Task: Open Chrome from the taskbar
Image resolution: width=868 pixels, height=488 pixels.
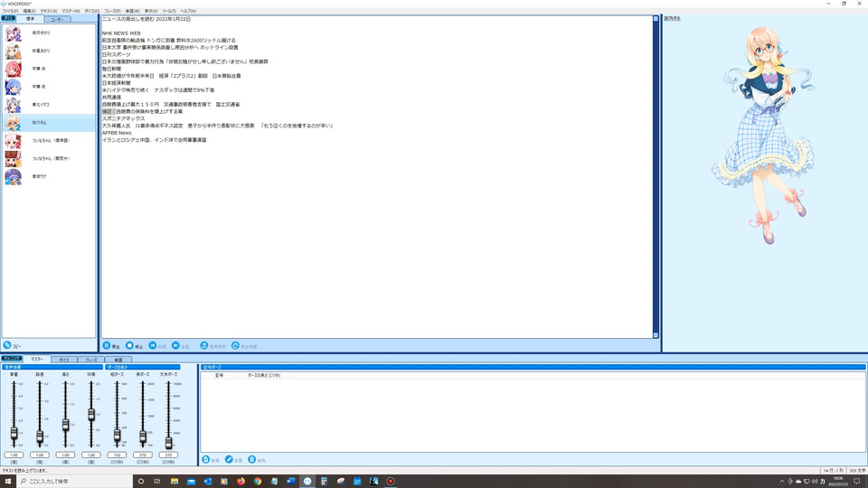Action: pos(258,482)
